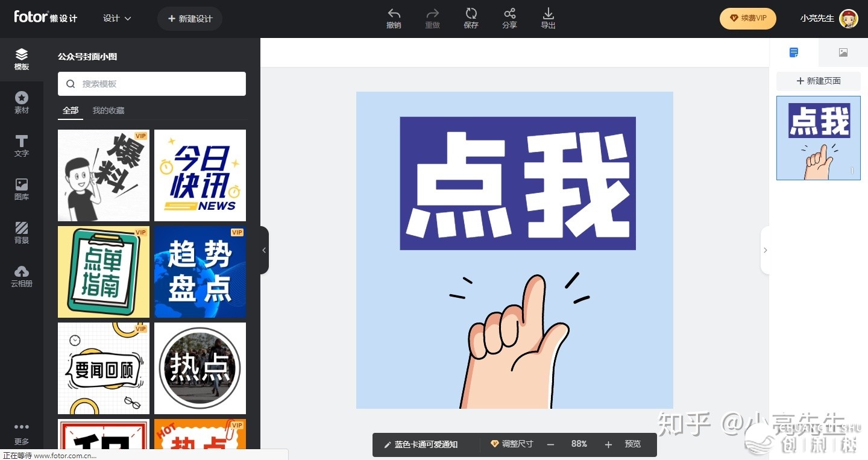Click the 撤销 undo icon
Image resolution: width=868 pixels, height=460 pixels.
point(394,13)
